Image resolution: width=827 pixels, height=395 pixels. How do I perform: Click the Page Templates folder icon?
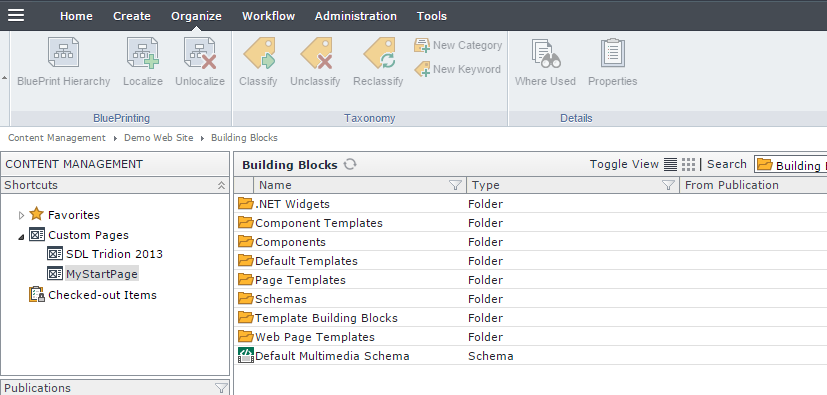(245, 279)
